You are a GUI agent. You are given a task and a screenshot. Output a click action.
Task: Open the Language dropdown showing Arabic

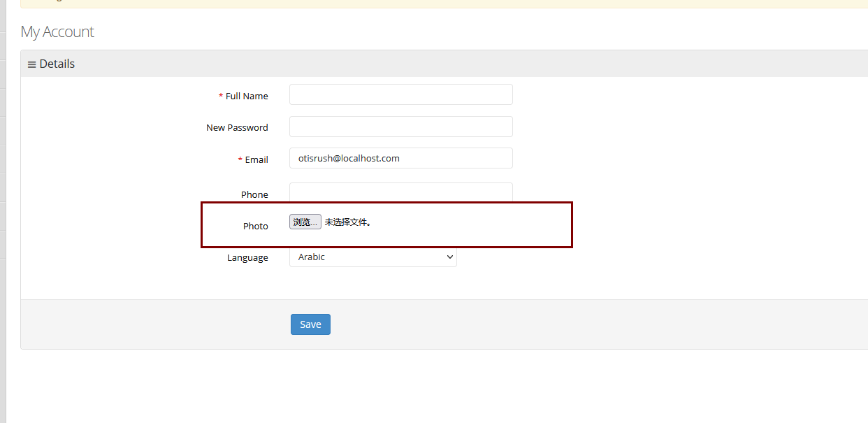373,257
